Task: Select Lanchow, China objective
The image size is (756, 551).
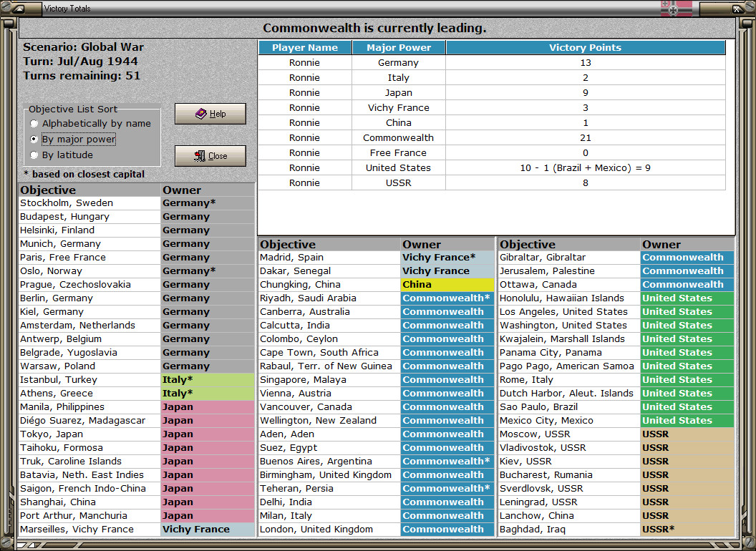Action: pos(569,516)
